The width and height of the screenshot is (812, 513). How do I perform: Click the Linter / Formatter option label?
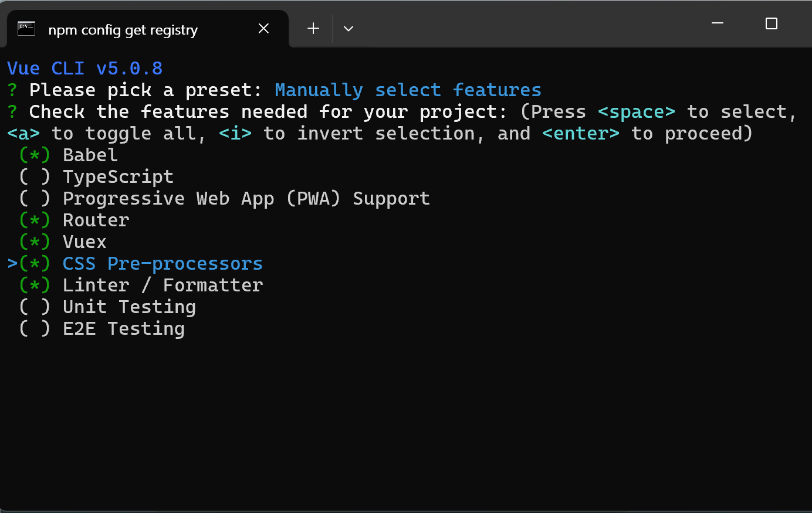tap(163, 286)
